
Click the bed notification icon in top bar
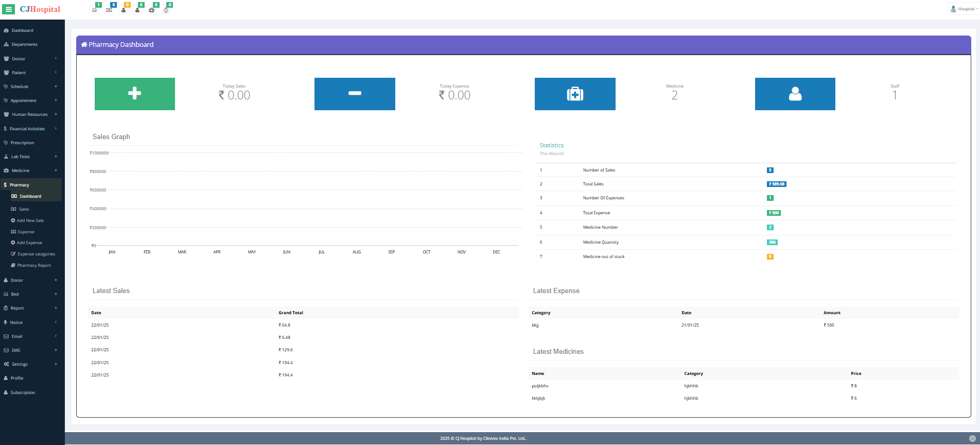94,10
